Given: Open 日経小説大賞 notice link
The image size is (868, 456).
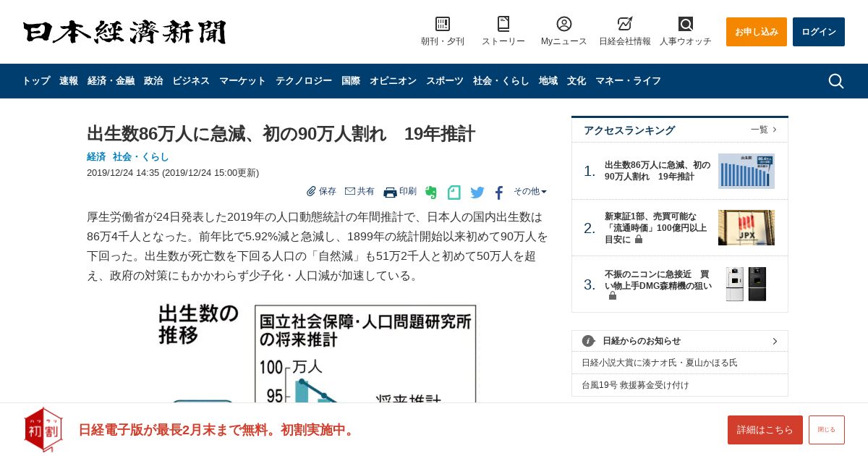Looking at the screenshot, I should point(660,363).
